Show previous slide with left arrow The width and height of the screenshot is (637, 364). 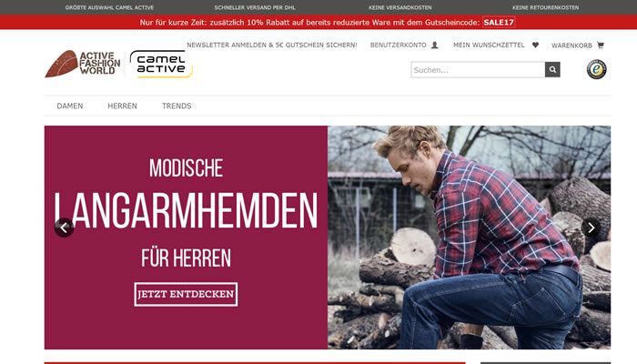64,227
